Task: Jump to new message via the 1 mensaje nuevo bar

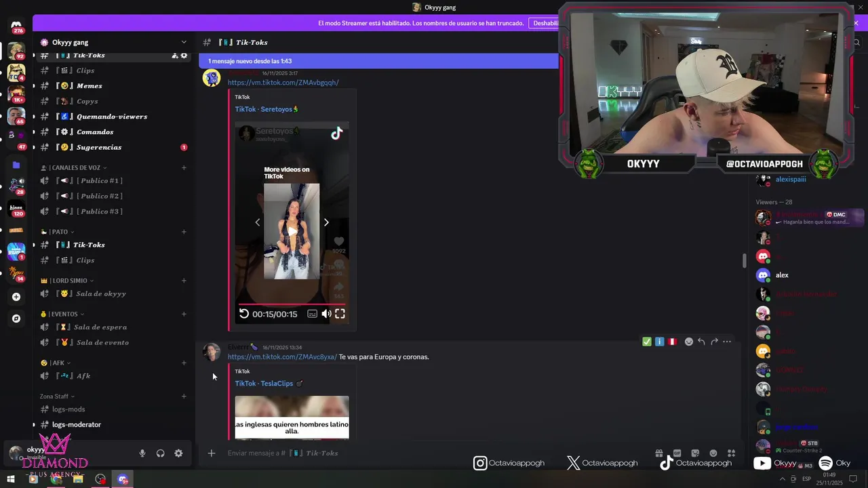Action: click(x=378, y=61)
